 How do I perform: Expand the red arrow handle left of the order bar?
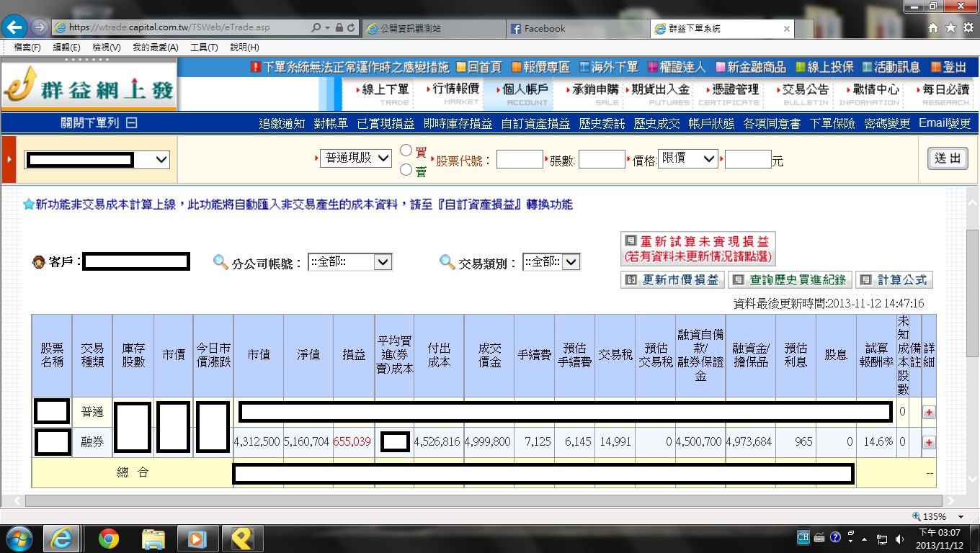coord(9,158)
